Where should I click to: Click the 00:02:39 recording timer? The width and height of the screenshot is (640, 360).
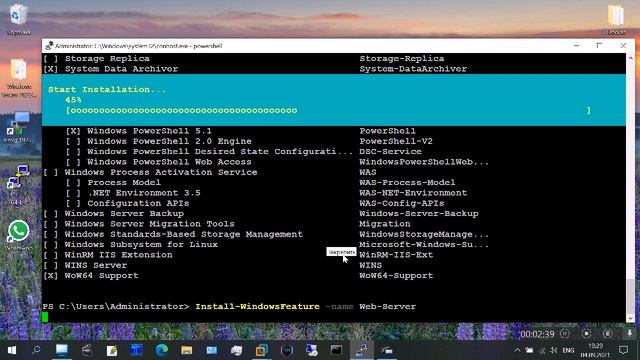point(537,334)
